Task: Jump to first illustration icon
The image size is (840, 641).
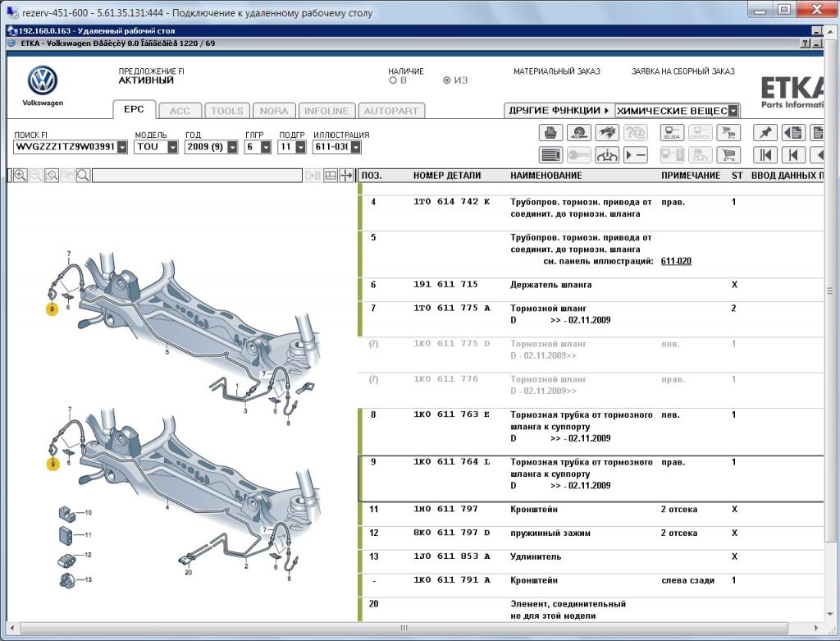Action: [765, 155]
